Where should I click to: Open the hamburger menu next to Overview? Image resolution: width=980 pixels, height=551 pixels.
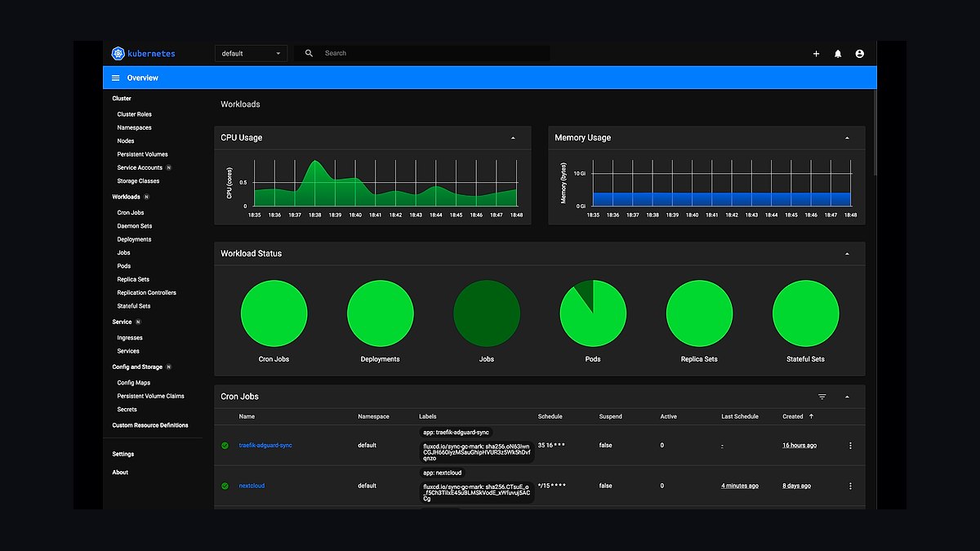click(x=115, y=78)
